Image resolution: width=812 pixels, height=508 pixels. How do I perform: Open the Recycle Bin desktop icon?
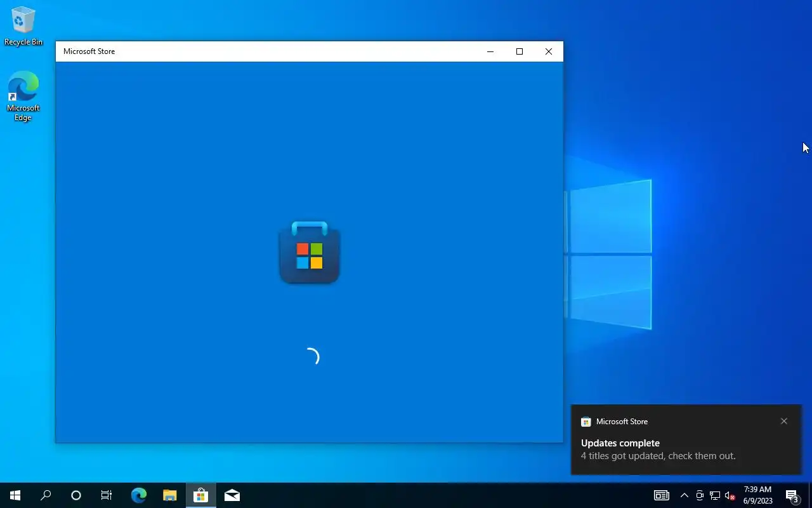23,26
